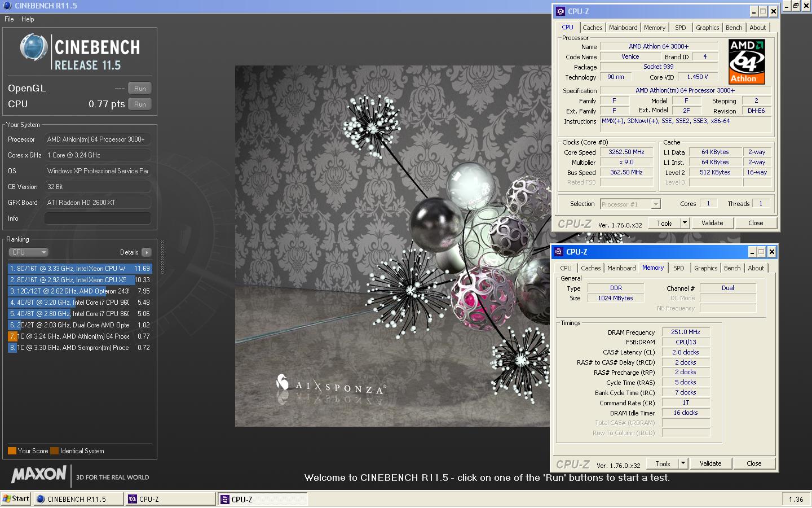Select ranking entry 4C/8T @ 2.80 GHz Core i7

80,314
